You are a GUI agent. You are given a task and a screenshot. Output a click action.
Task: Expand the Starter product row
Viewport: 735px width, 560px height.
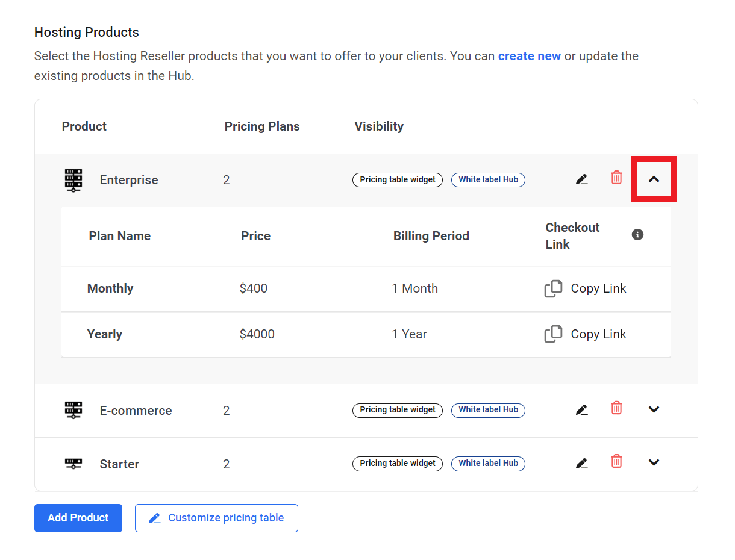pyautogui.click(x=654, y=462)
